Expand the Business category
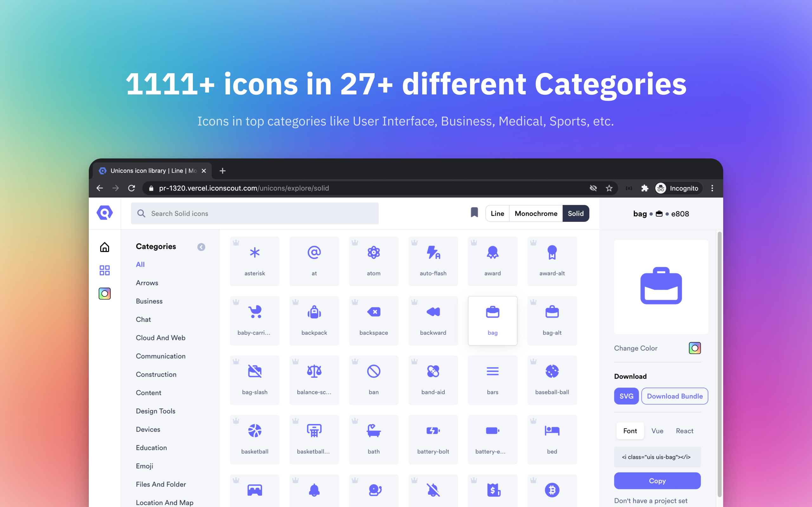 [x=149, y=301]
